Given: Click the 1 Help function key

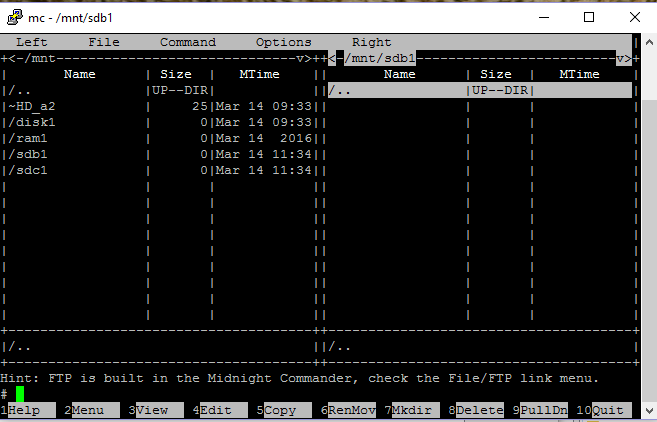Looking at the screenshot, I should click(x=28, y=410).
